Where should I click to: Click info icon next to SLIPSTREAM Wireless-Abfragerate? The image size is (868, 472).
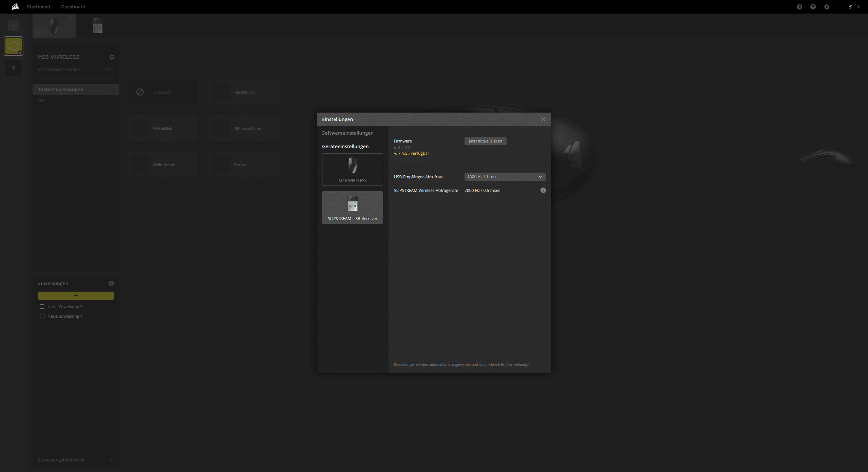click(x=543, y=190)
